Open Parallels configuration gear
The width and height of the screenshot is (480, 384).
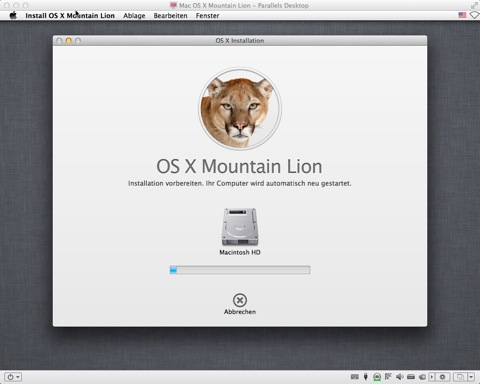click(442, 377)
